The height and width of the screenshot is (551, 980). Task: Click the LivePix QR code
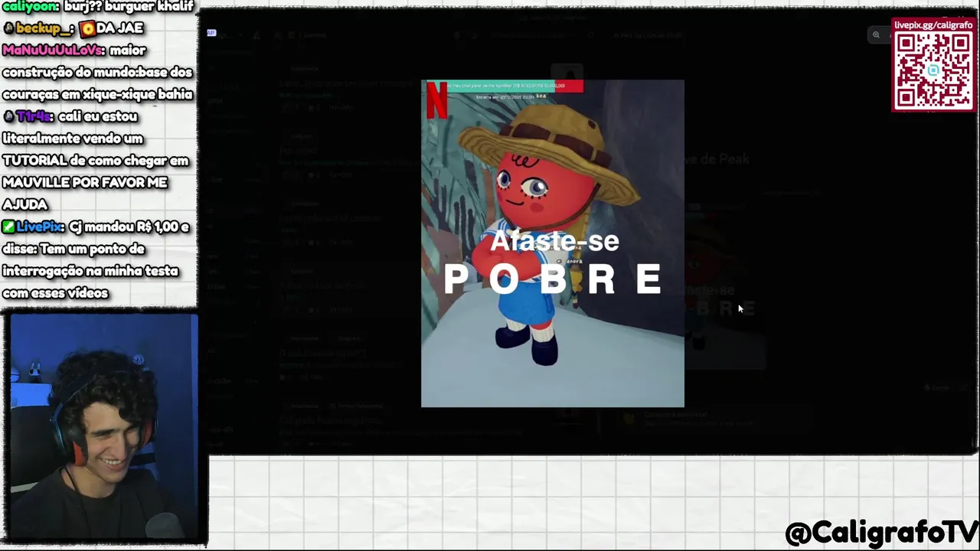tap(933, 70)
